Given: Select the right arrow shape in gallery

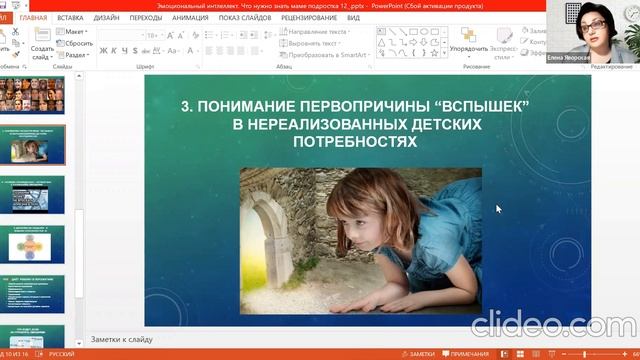Looking at the screenshot, I should 413,42.
